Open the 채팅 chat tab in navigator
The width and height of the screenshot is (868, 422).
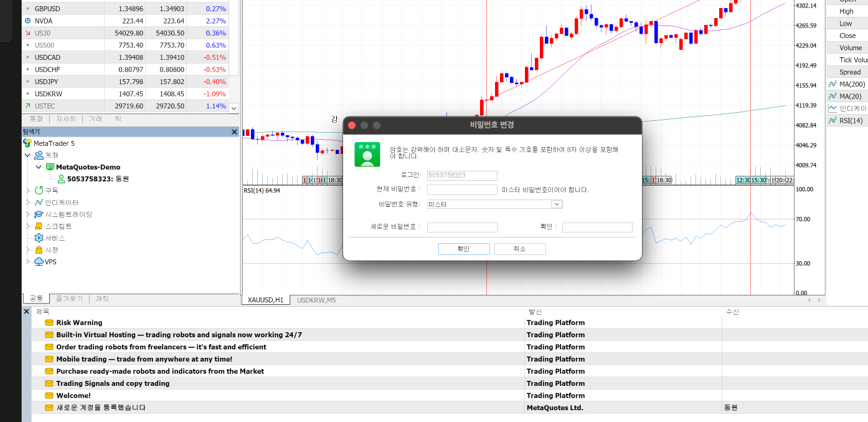click(x=102, y=299)
